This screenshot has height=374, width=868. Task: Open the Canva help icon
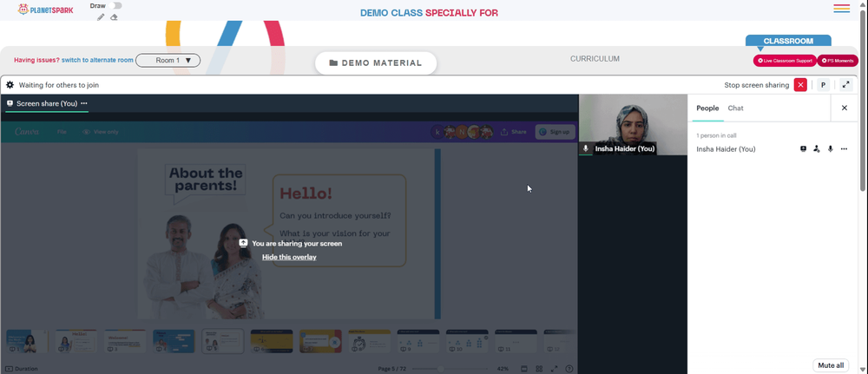click(x=569, y=369)
